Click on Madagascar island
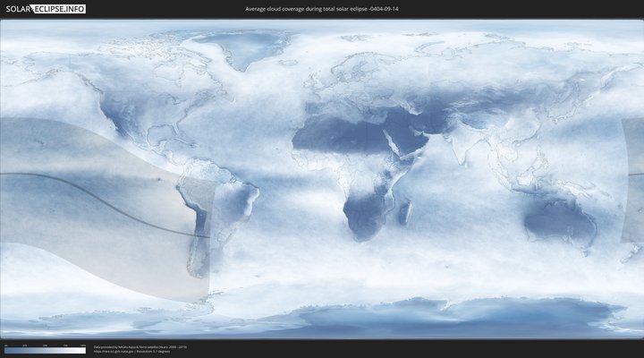 click(405, 211)
